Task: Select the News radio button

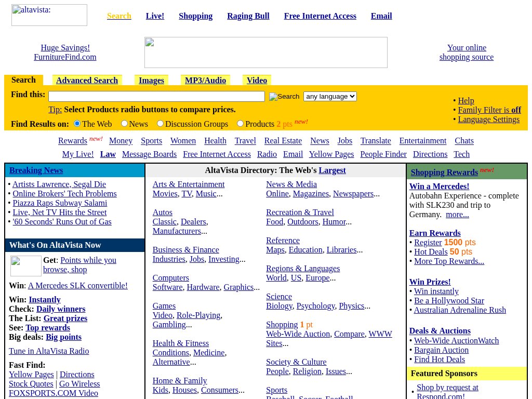Action: 124,124
